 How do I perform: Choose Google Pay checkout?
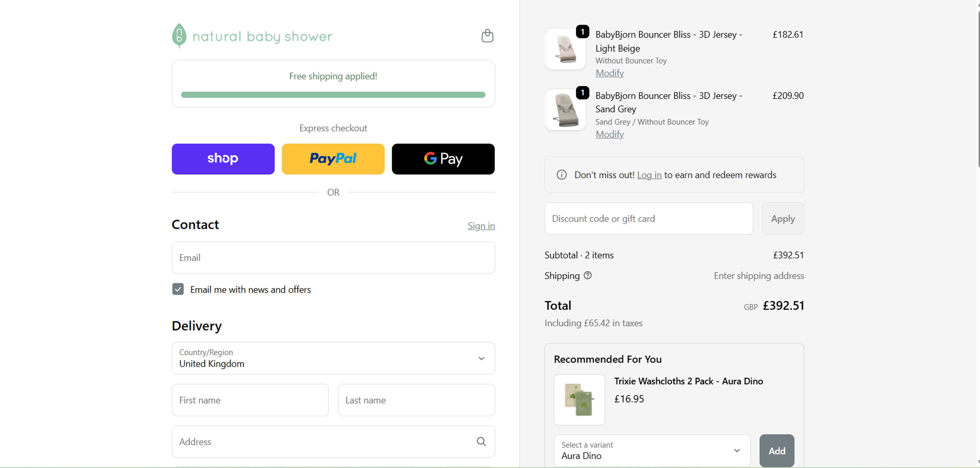point(443,159)
